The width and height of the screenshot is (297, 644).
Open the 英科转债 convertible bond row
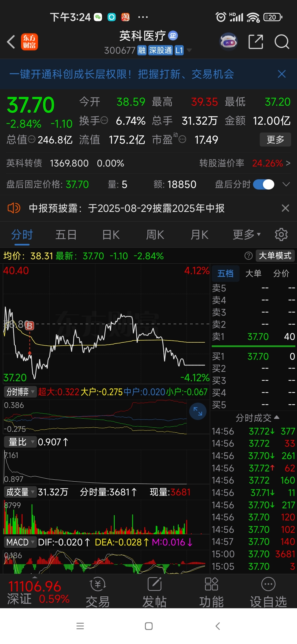[x=65, y=163]
